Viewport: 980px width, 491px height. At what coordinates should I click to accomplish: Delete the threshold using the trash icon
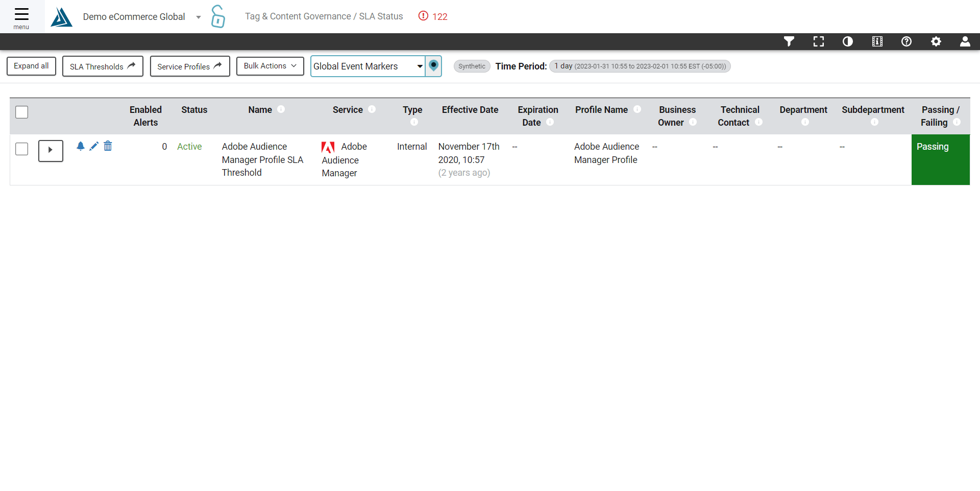point(108,146)
